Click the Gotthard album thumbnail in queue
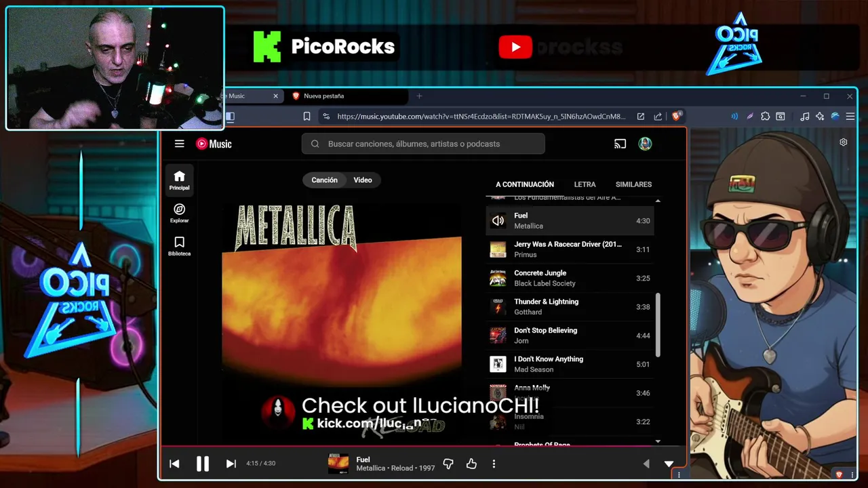The height and width of the screenshot is (488, 868). click(x=498, y=307)
